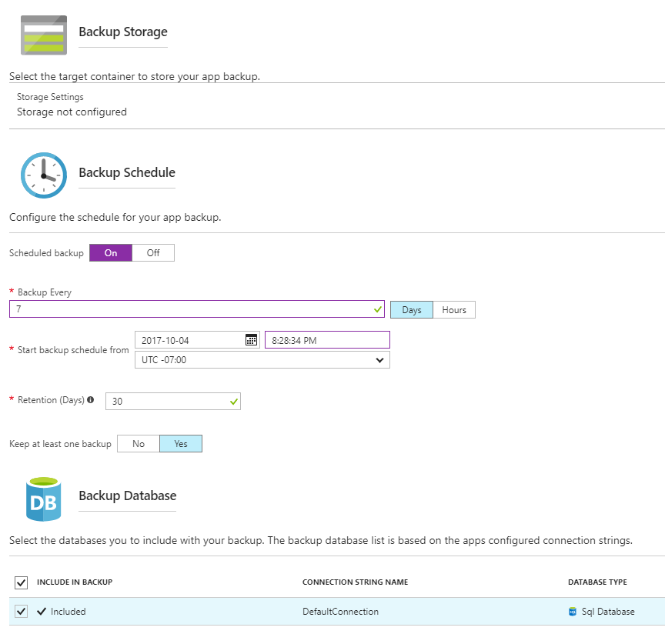Set Keep at least one backup to No
Viewport: 665px width, 644px height.
click(139, 444)
